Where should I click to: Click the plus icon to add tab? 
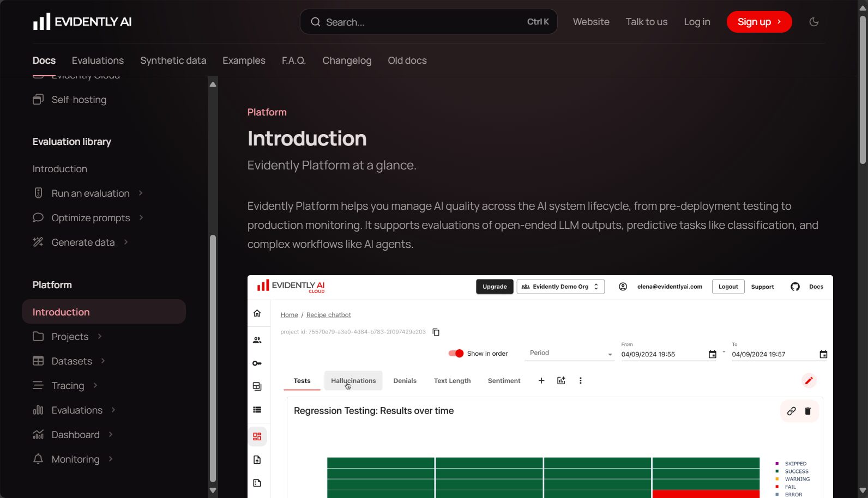541,381
